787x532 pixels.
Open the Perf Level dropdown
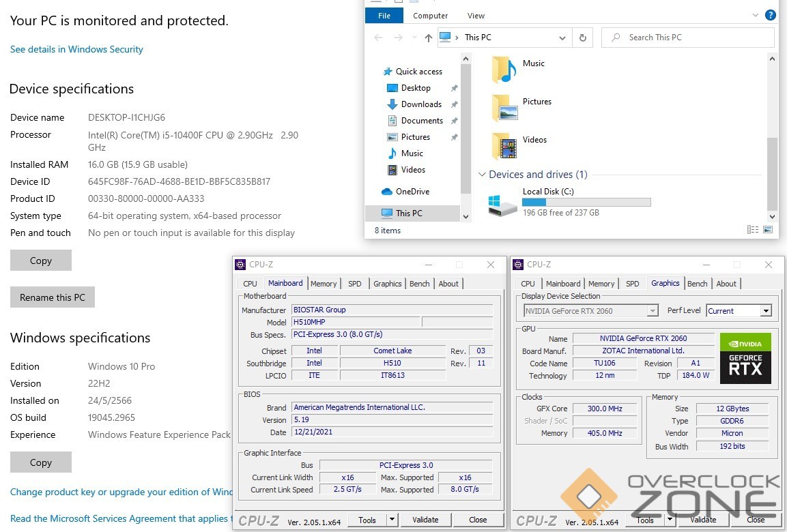point(765,311)
